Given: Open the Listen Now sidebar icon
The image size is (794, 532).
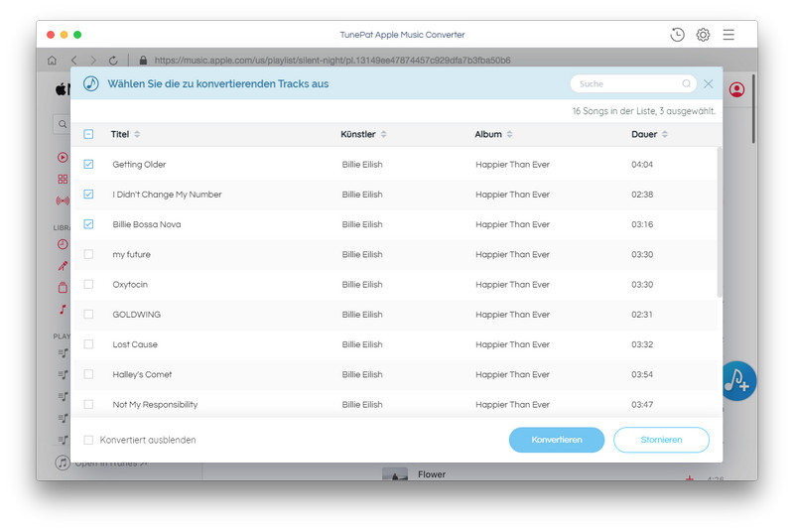Looking at the screenshot, I should coord(63,158).
